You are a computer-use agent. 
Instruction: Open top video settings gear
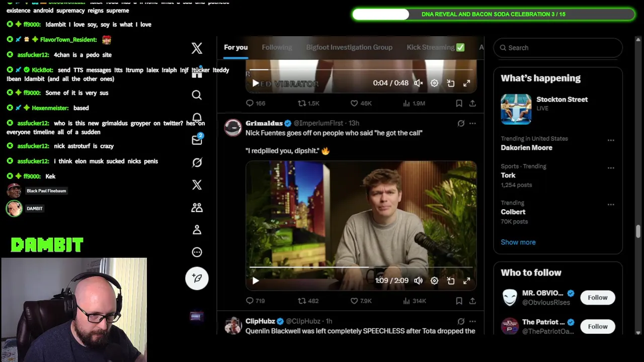pyautogui.click(x=434, y=83)
